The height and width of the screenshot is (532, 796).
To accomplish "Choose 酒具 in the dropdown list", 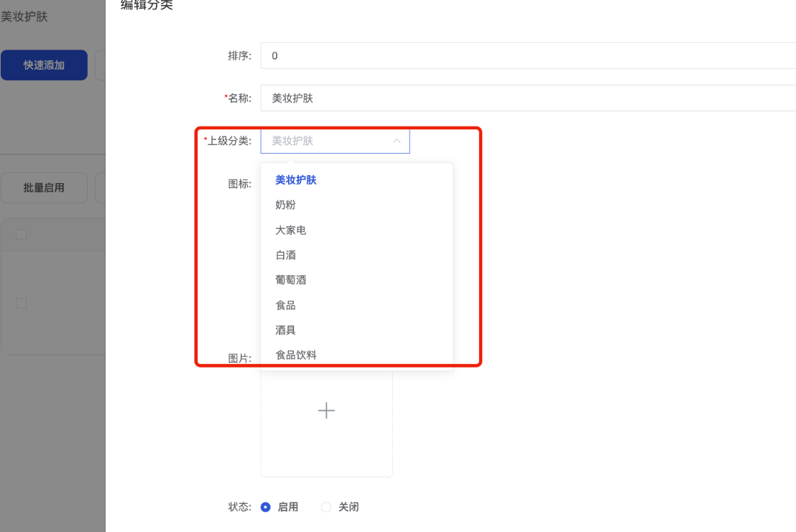I will [x=286, y=330].
